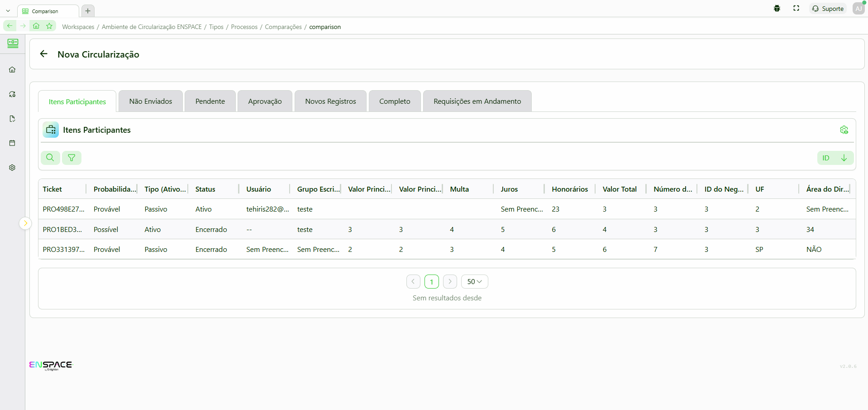The width and height of the screenshot is (868, 410).
Task: Click the table settings gear icon
Action: coord(844,130)
